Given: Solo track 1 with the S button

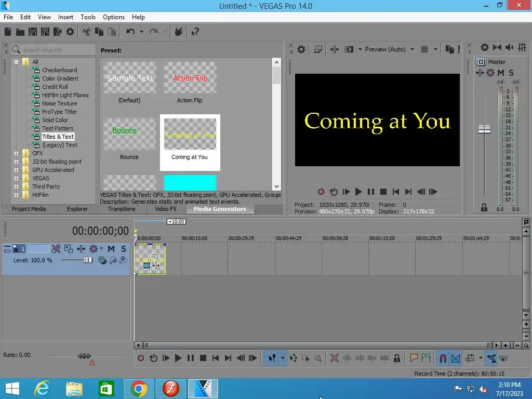Looking at the screenshot, I should [x=124, y=249].
